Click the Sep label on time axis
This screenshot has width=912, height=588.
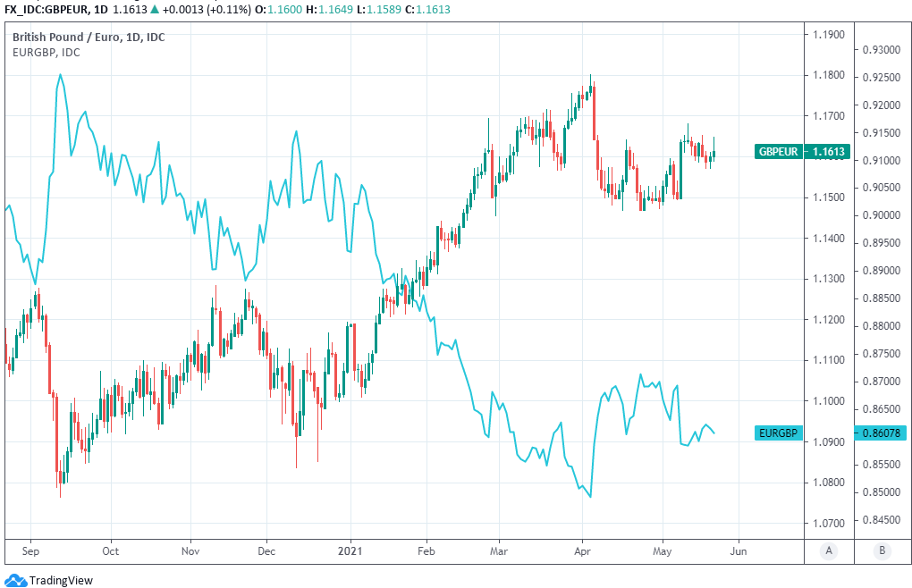(x=30, y=551)
